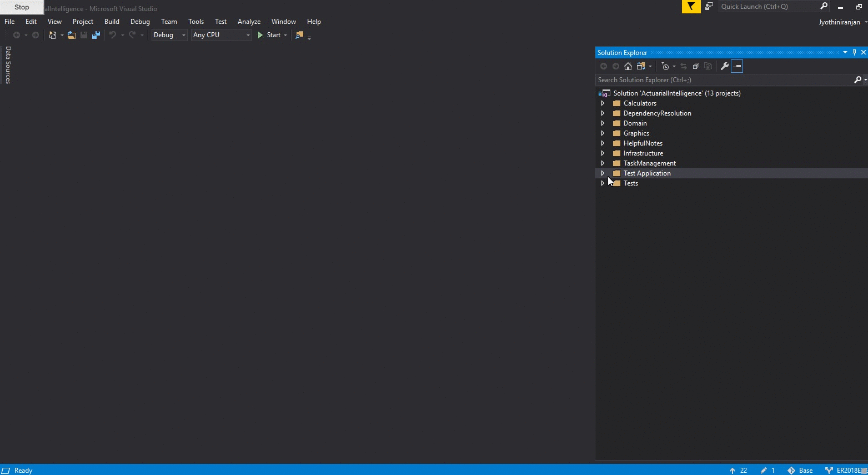
Task: Expand the Tests folder
Action: [603, 183]
